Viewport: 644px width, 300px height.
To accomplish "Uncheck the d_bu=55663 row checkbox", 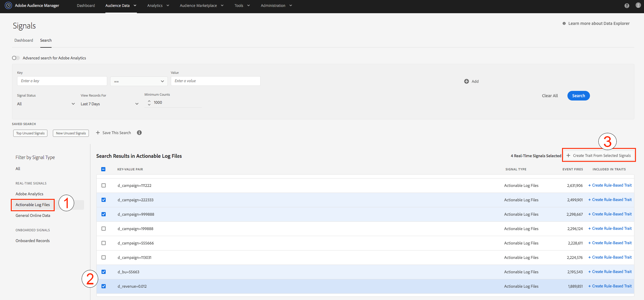I will point(104,272).
